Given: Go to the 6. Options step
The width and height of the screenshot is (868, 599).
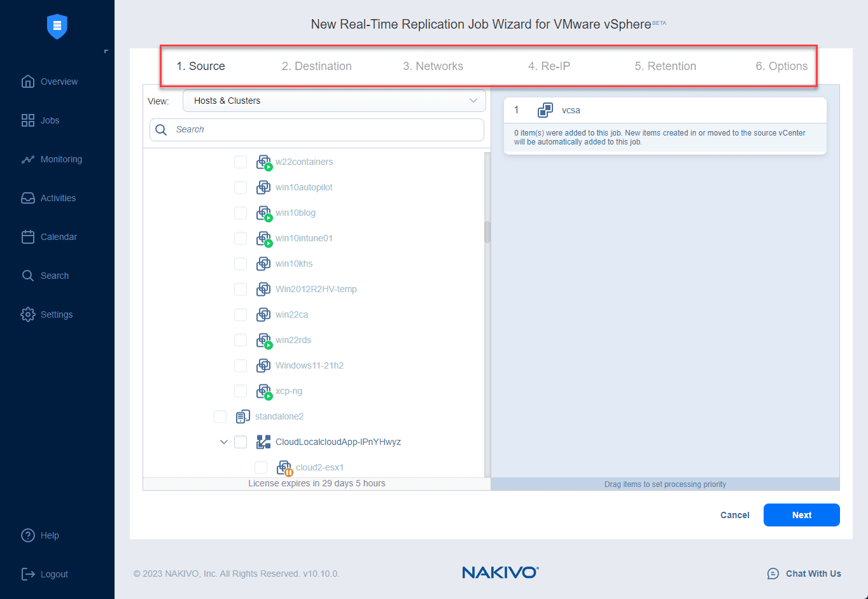Looking at the screenshot, I should [781, 66].
